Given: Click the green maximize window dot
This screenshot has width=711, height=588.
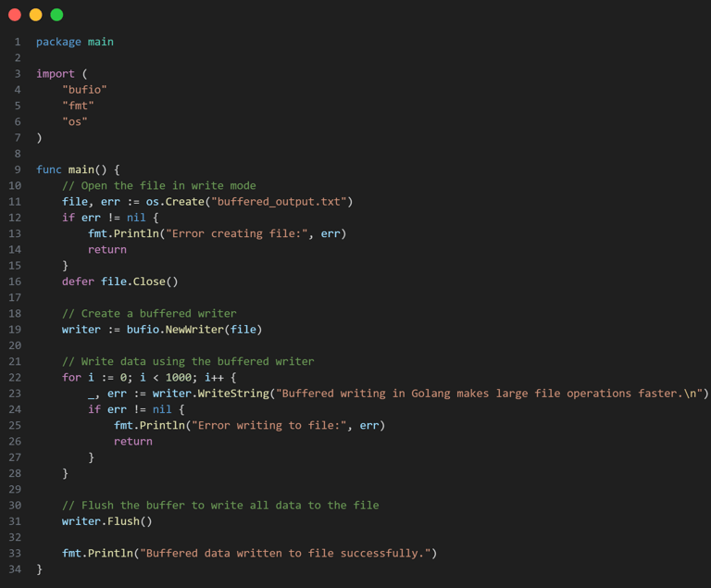Looking at the screenshot, I should (56, 15).
